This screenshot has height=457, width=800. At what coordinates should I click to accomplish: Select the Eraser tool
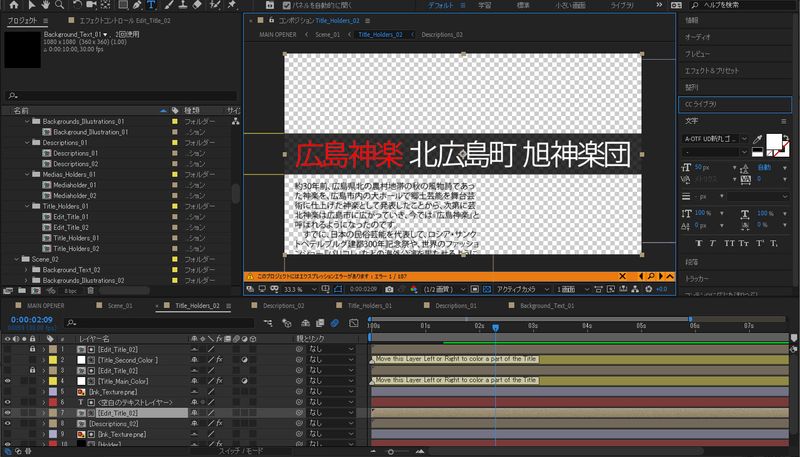(195, 5)
